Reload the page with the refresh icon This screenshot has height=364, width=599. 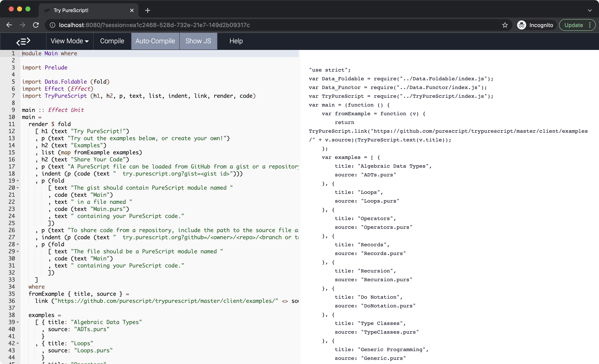click(x=36, y=25)
